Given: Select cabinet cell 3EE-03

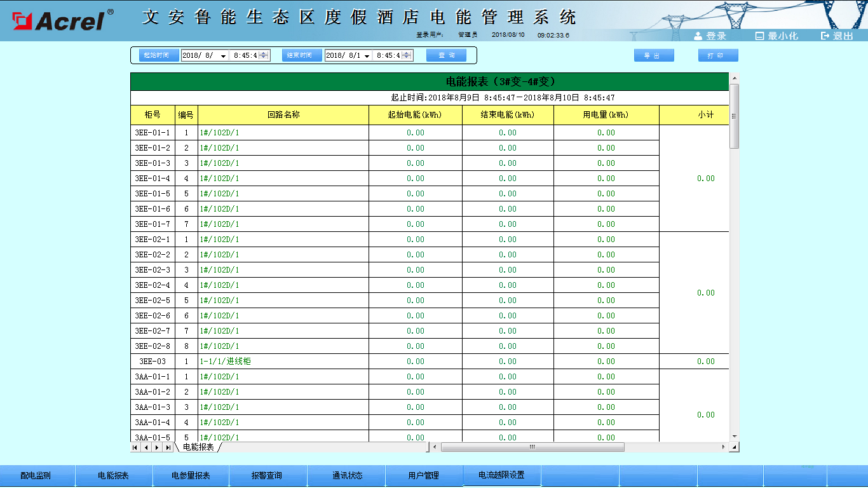Looking at the screenshot, I should click(153, 362).
